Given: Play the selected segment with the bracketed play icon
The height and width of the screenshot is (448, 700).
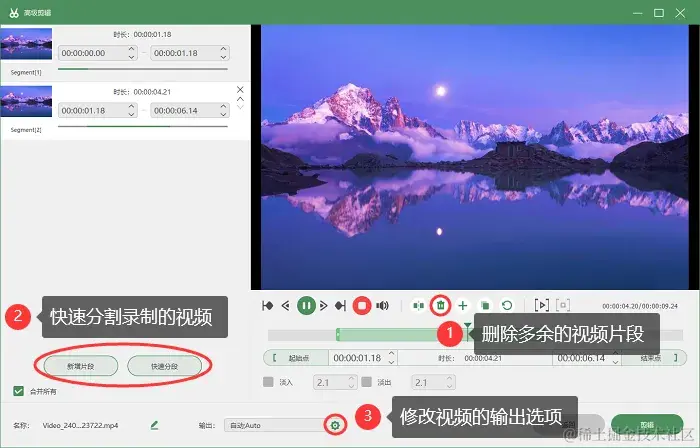Looking at the screenshot, I should tap(542, 305).
